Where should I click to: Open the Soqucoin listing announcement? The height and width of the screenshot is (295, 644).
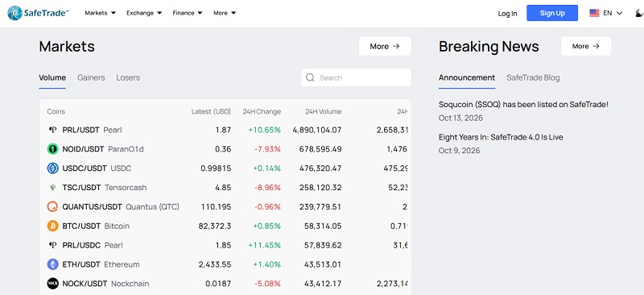pyautogui.click(x=524, y=105)
